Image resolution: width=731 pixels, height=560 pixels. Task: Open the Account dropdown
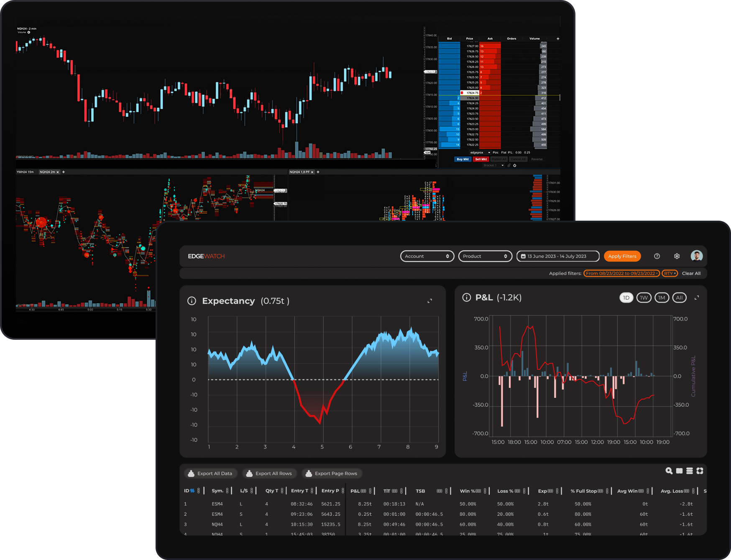tap(427, 256)
